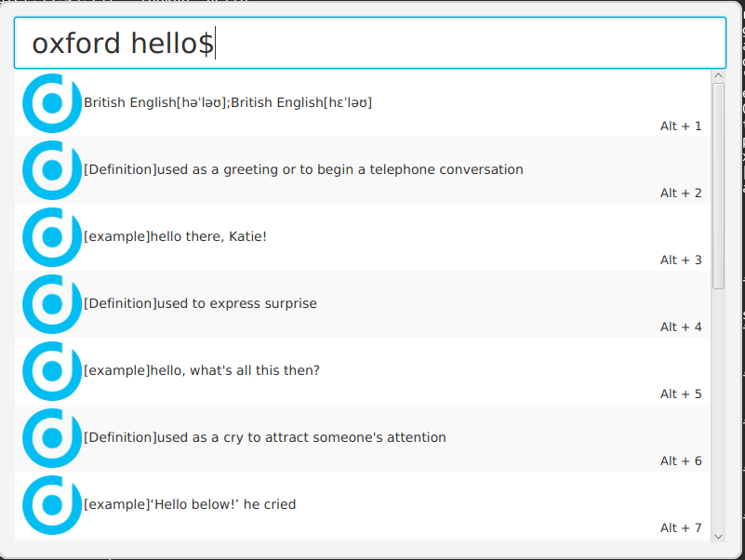Image resolution: width=745 pixels, height=560 pixels.
Task: Click the 'Alt + 5' shortcut label
Action: pyautogui.click(x=681, y=394)
